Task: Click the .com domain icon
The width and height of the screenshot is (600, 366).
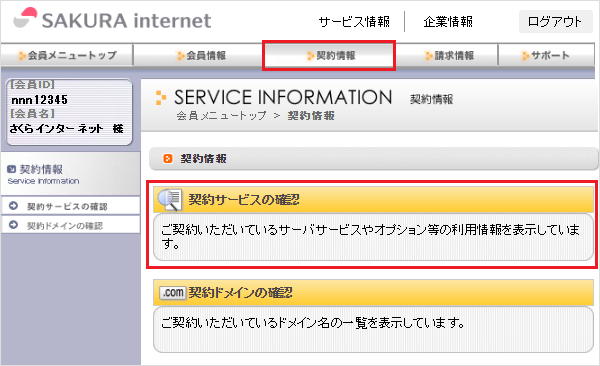Action: coord(173,293)
